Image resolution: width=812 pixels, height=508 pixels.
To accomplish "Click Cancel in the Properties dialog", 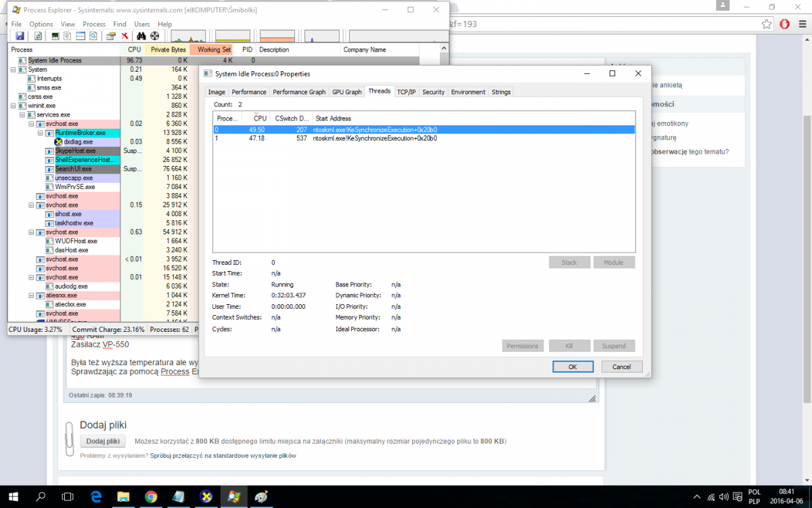I will coord(621,366).
